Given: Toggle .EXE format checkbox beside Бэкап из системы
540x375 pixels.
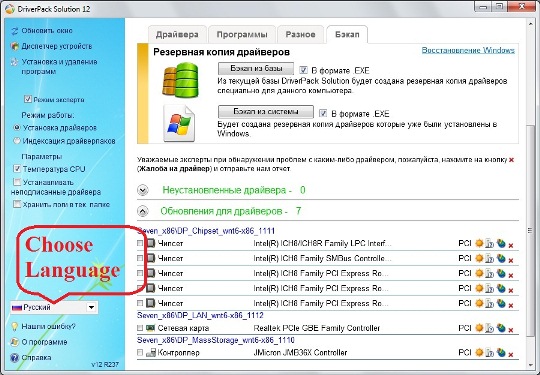Looking at the screenshot, I should 323,113.
